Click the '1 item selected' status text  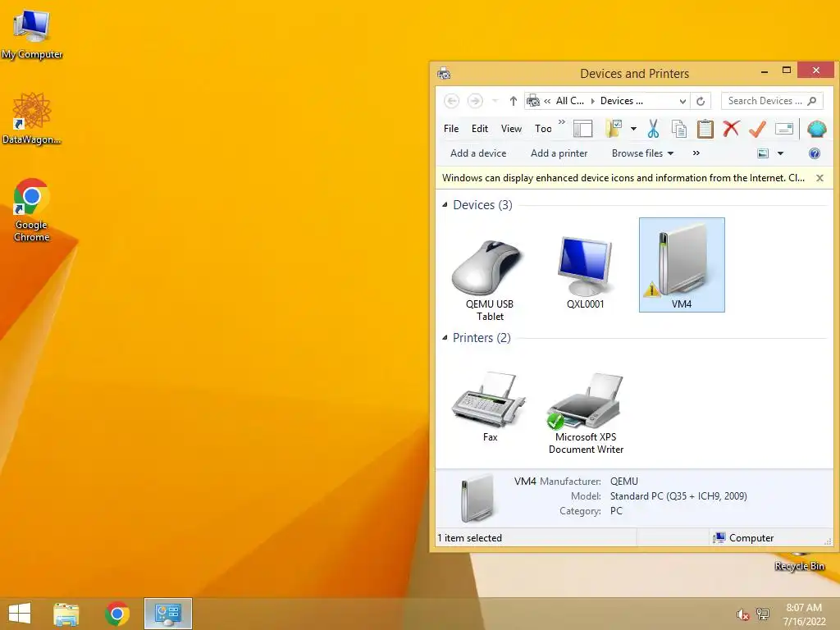pos(469,538)
